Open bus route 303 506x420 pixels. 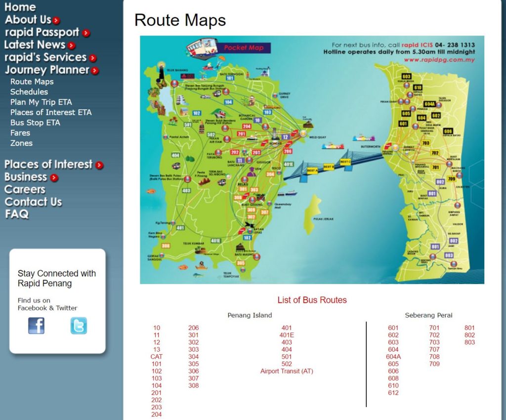tap(194, 350)
